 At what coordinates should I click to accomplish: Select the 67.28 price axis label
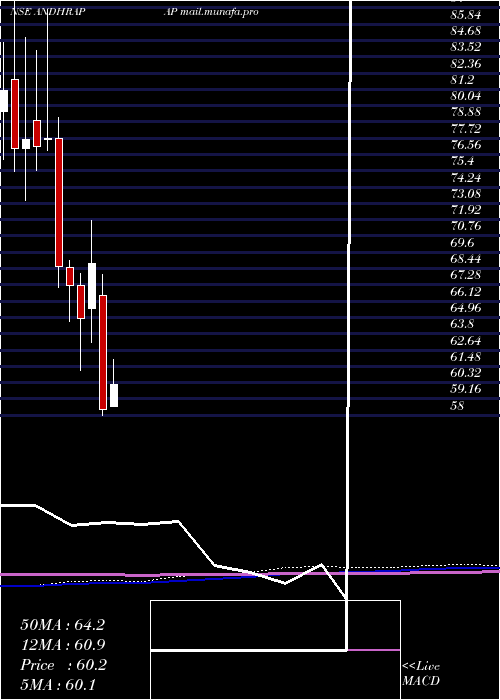(x=466, y=275)
